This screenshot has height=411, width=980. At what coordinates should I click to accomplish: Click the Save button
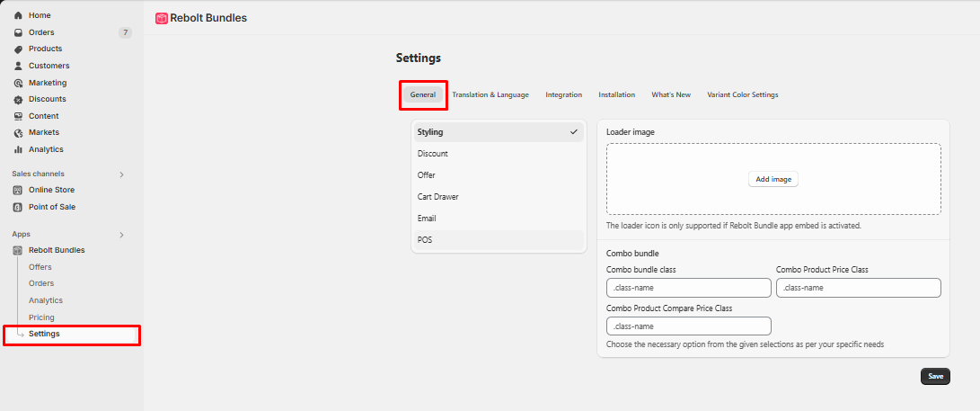(x=935, y=377)
